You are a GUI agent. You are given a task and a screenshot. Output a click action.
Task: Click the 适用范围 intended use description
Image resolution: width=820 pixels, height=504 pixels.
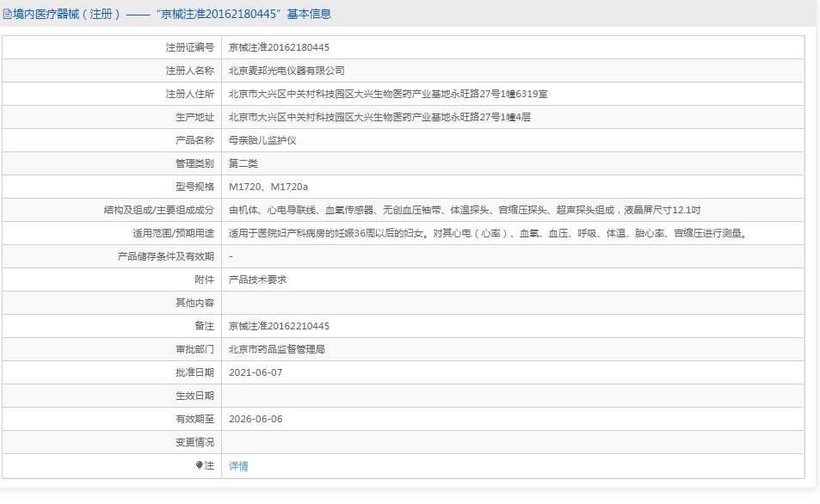tap(486, 233)
